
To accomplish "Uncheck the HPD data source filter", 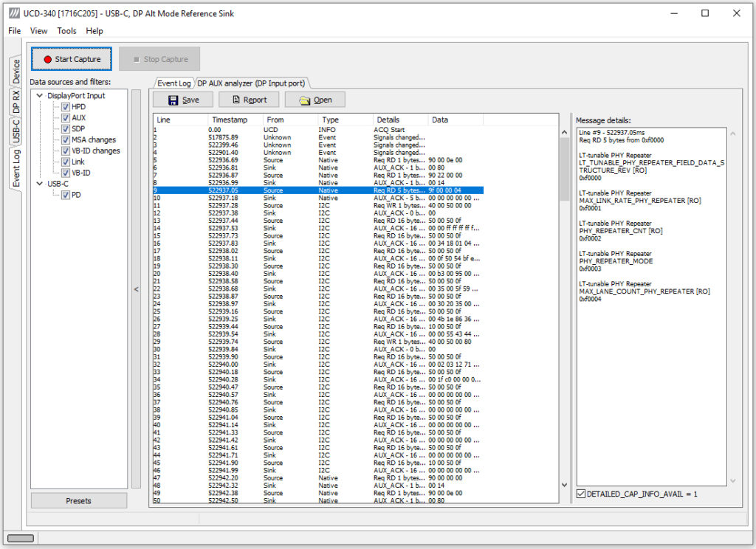I will click(x=66, y=106).
